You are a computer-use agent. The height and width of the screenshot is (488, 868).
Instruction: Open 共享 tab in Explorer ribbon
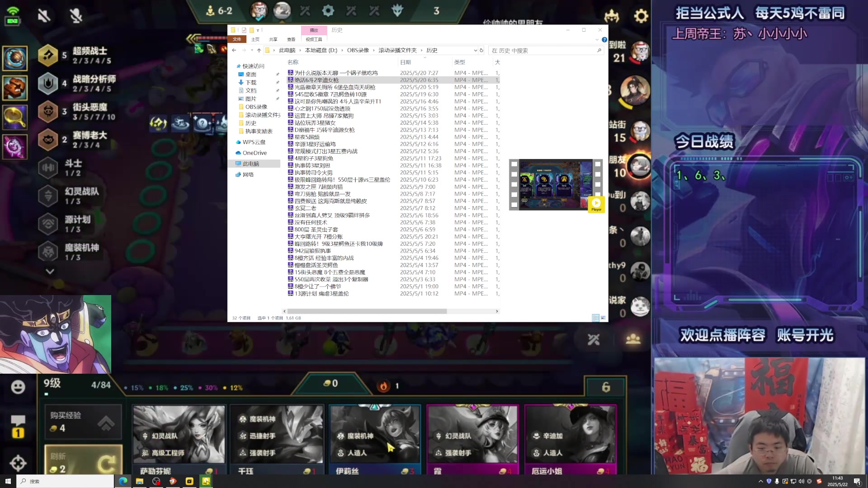point(273,39)
